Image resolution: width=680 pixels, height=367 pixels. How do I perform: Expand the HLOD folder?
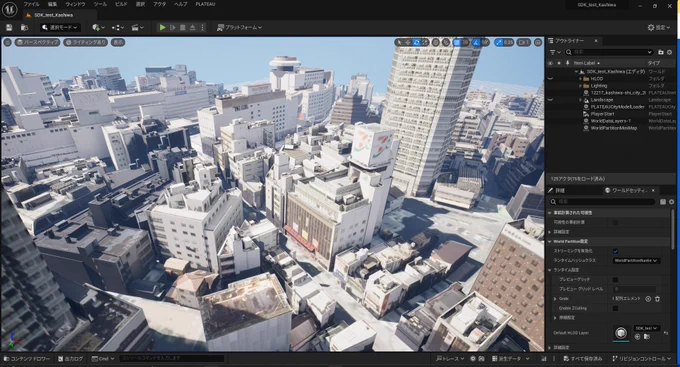click(580, 79)
